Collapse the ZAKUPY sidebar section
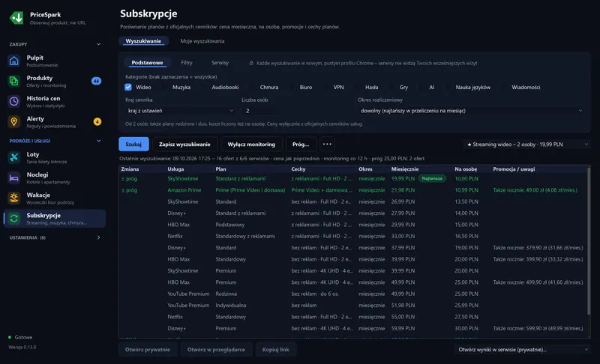 tap(99, 44)
